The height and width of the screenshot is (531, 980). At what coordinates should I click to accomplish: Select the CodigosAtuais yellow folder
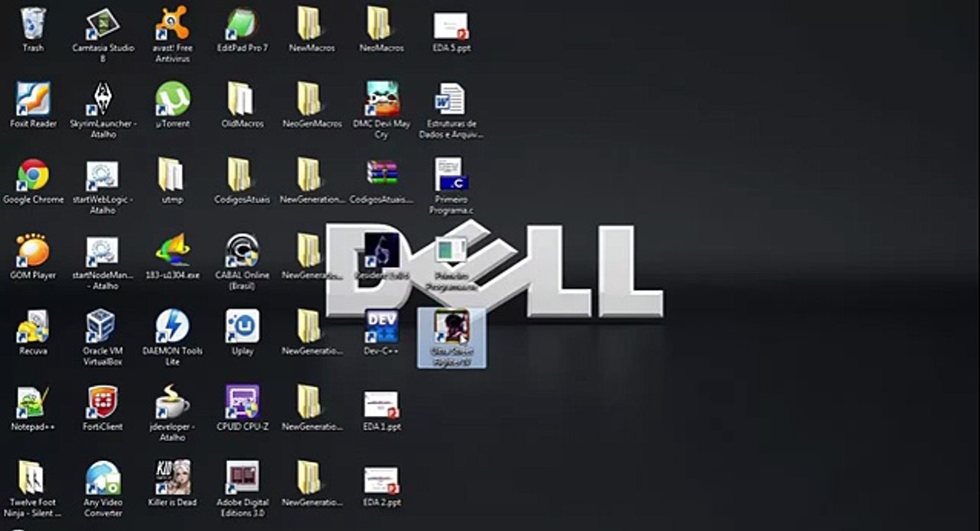point(243,181)
